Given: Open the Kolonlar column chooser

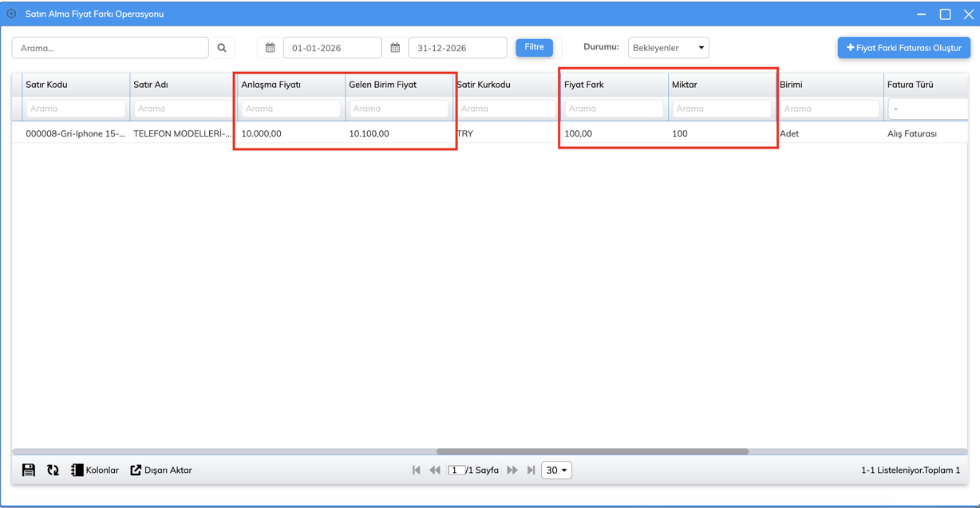Looking at the screenshot, I should [x=95, y=470].
